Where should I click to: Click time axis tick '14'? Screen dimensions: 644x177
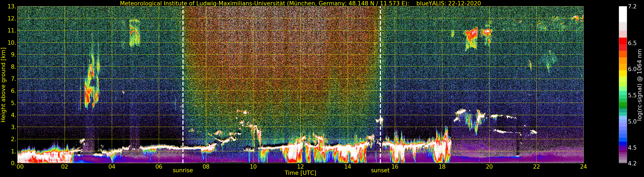click(347, 166)
